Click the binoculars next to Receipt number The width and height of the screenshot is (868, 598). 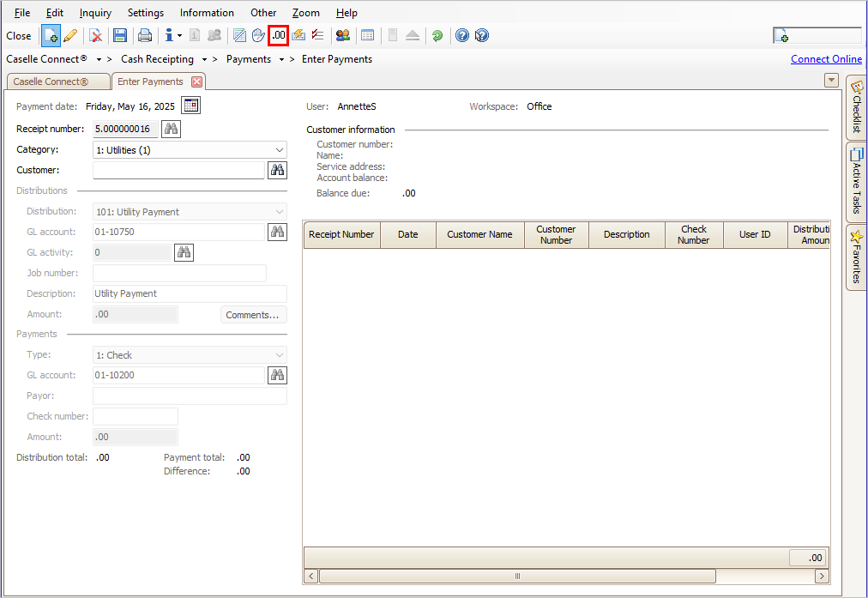(172, 130)
